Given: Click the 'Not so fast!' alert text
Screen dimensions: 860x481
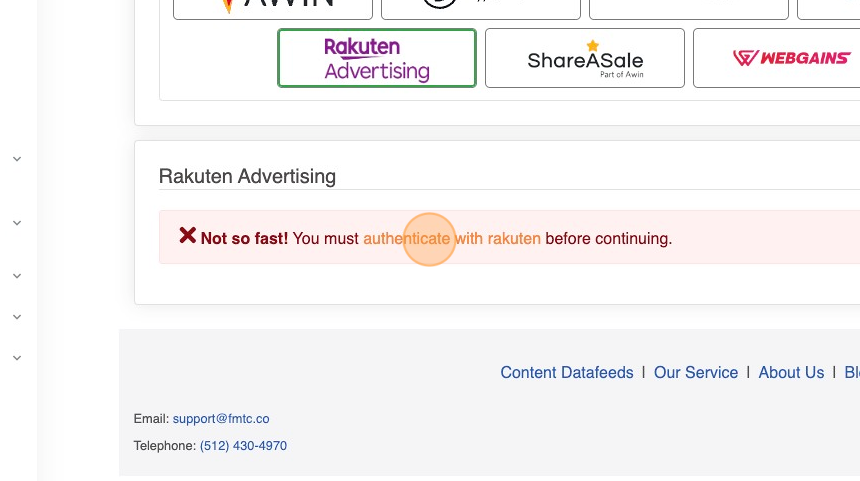Looking at the screenshot, I should (x=244, y=239).
